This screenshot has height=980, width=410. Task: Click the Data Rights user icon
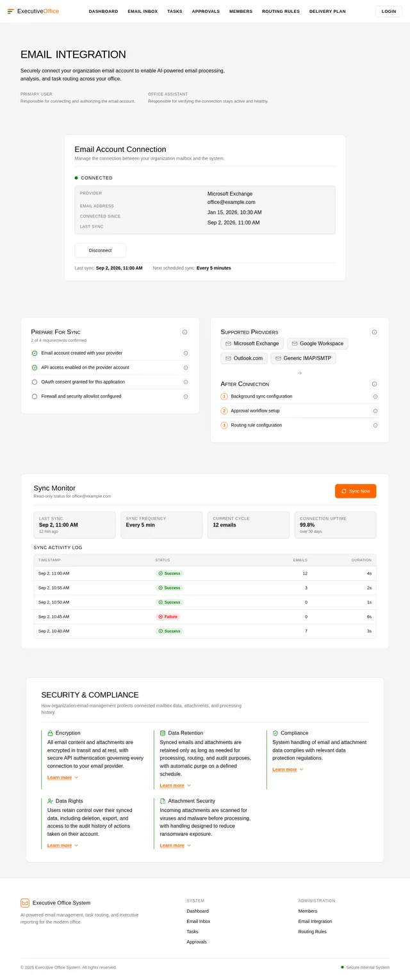coord(51,801)
